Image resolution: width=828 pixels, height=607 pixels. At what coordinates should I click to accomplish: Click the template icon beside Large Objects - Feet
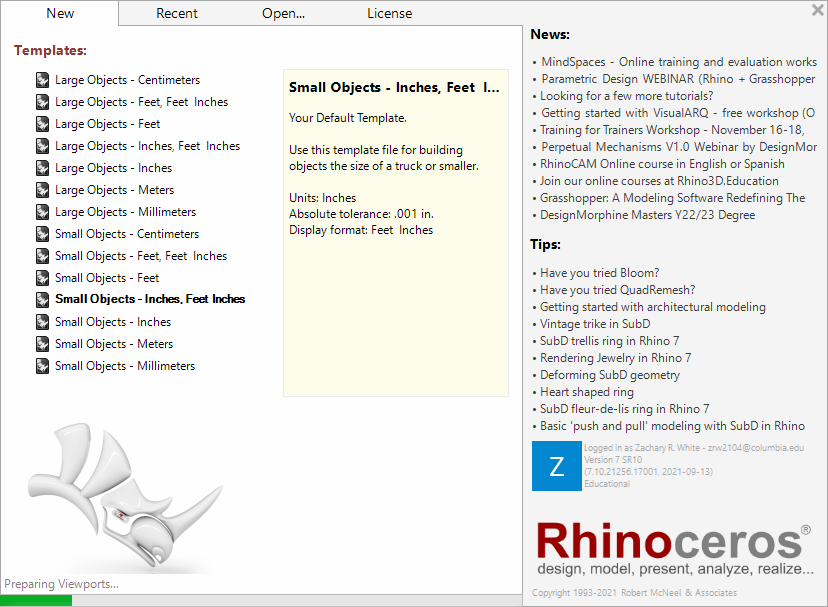pyautogui.click(x=42, y=124)
